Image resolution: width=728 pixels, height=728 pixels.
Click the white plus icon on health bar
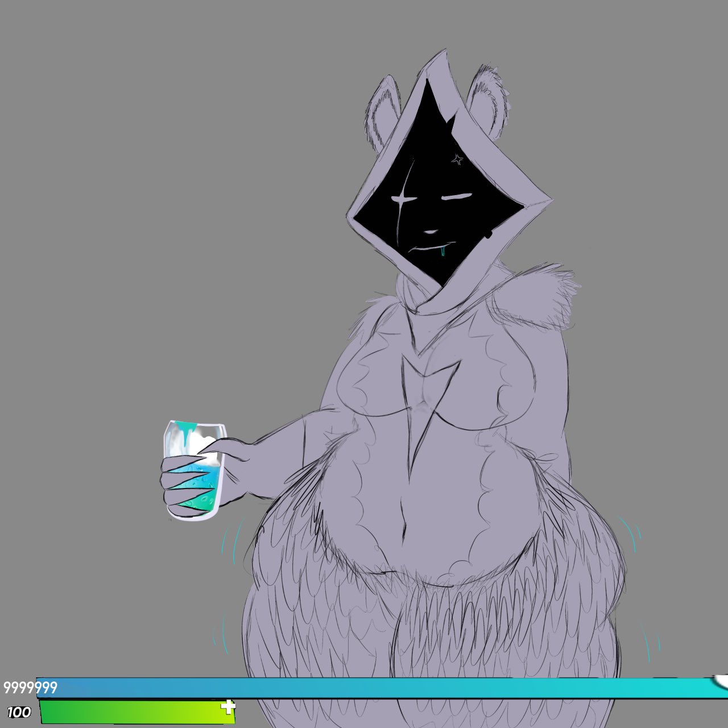click(x=228, y=707)
